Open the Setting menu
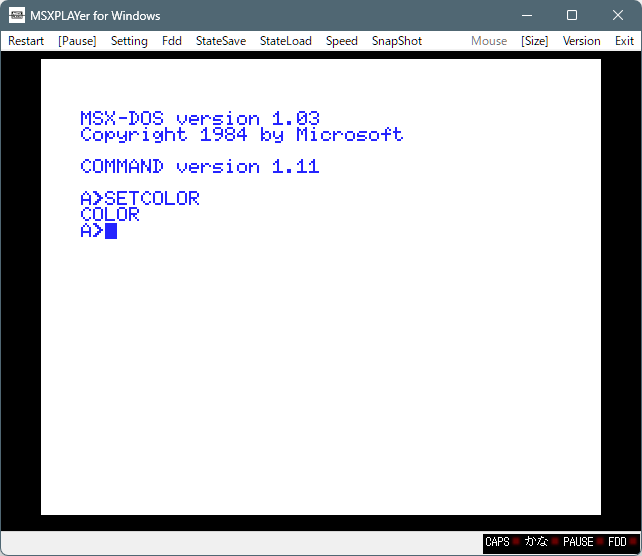642x556 pixels. point(129,41)
